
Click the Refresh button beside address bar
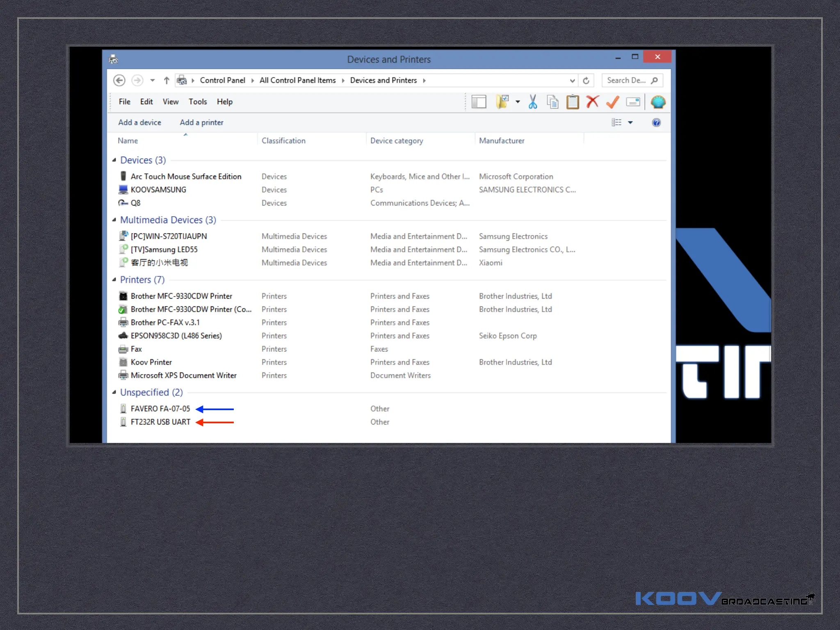pyautogui.click(x=586, y=80)
